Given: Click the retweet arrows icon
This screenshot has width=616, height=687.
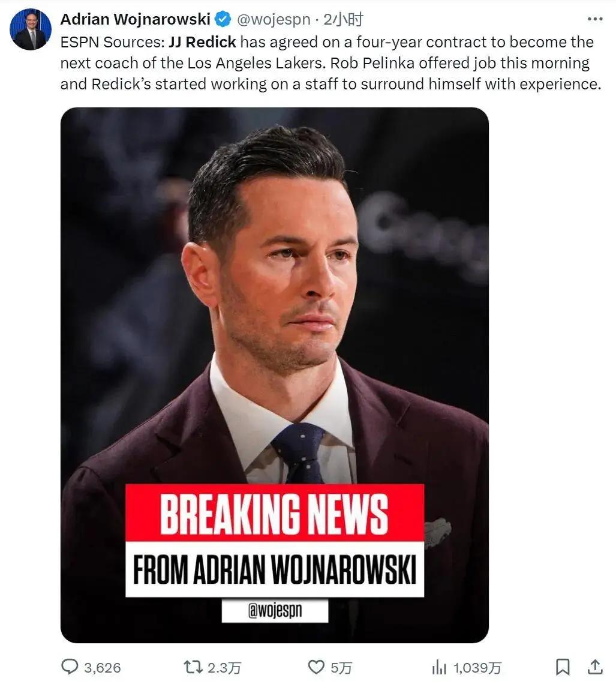Looking at the screenshot, I should click(x=193, y=667).
